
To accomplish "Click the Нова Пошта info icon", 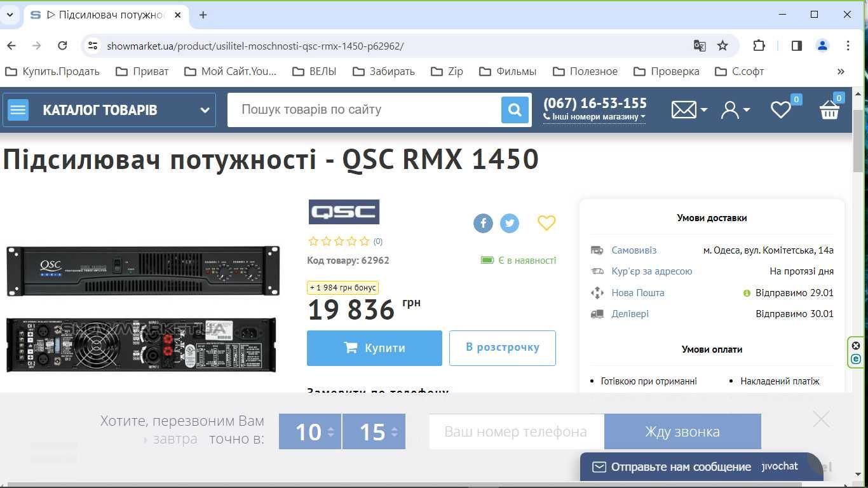I will pos(747,294).
